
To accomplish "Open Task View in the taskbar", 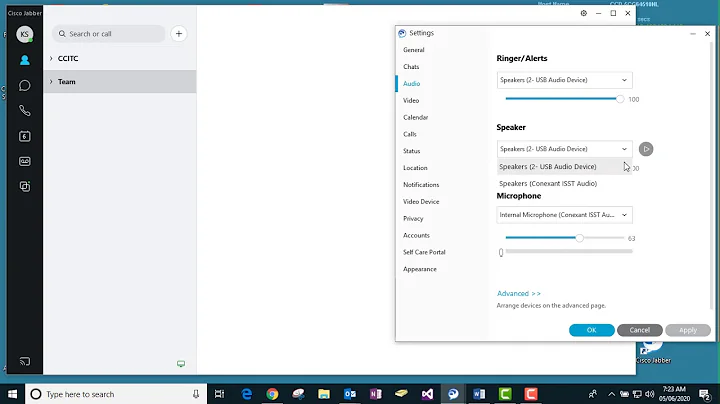I will 219,394.
